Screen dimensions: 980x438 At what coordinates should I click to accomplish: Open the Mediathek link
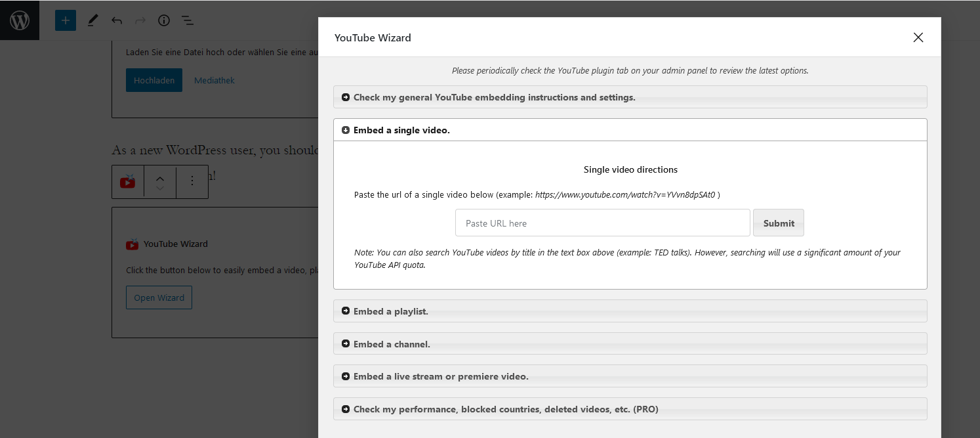pos(214,80)
